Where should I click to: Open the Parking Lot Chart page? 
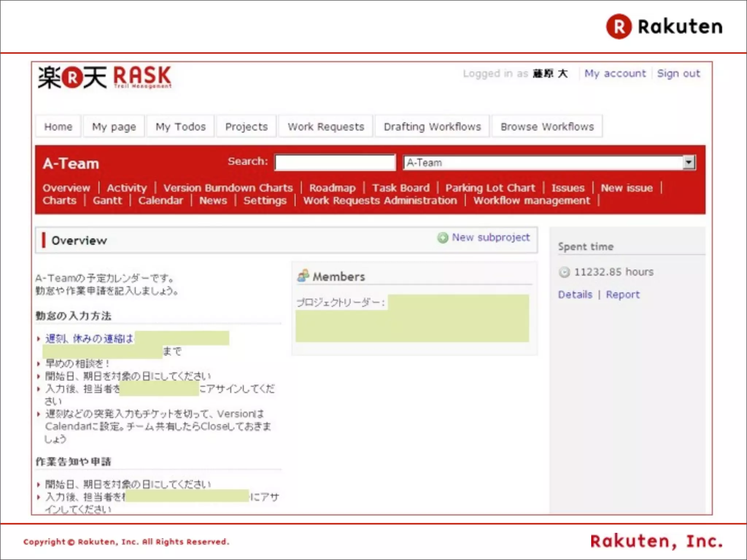tap(490, 188)
